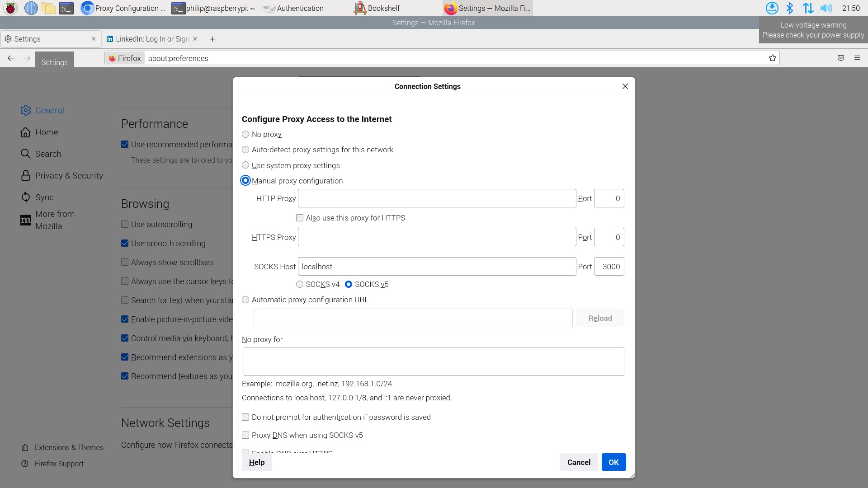Bookmark this page with the star icon
Image resolution: width=868 pixels, height=488 pixels.
(773, 58)
